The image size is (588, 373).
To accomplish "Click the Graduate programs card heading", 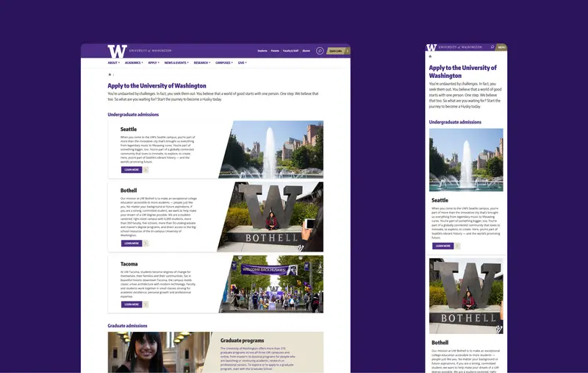I will coord(243,341).
